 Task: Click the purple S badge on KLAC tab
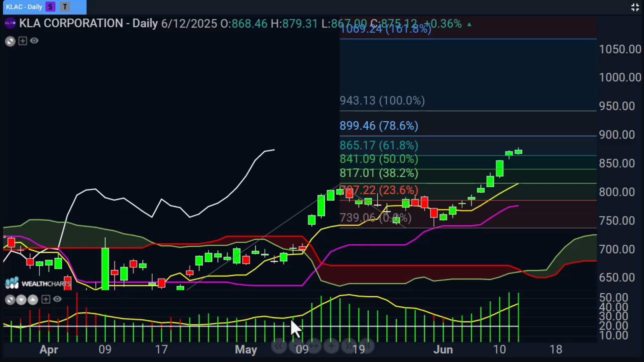click(50, 7)
